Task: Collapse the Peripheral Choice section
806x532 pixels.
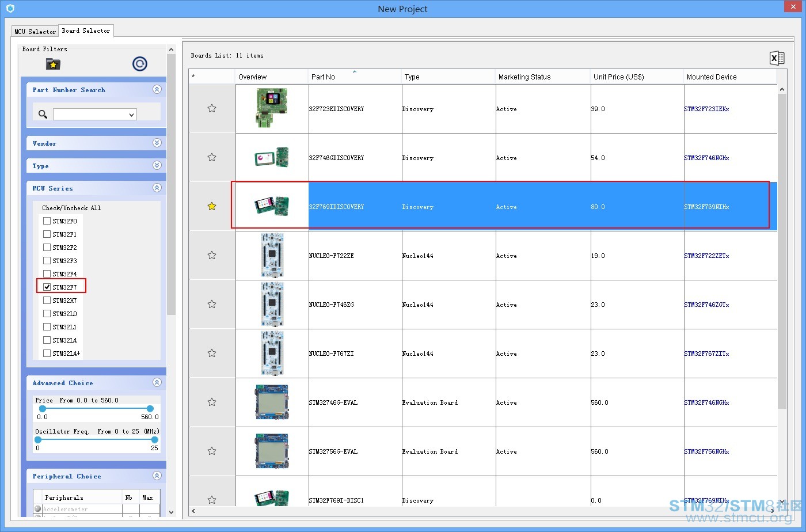Action: pos(157,476)
